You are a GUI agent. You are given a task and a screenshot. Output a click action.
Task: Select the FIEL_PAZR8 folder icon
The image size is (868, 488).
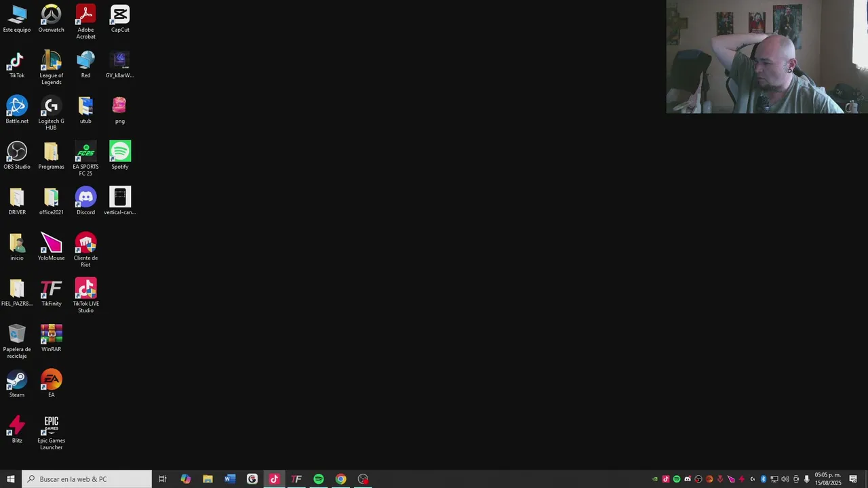click(x=17, y=293)
